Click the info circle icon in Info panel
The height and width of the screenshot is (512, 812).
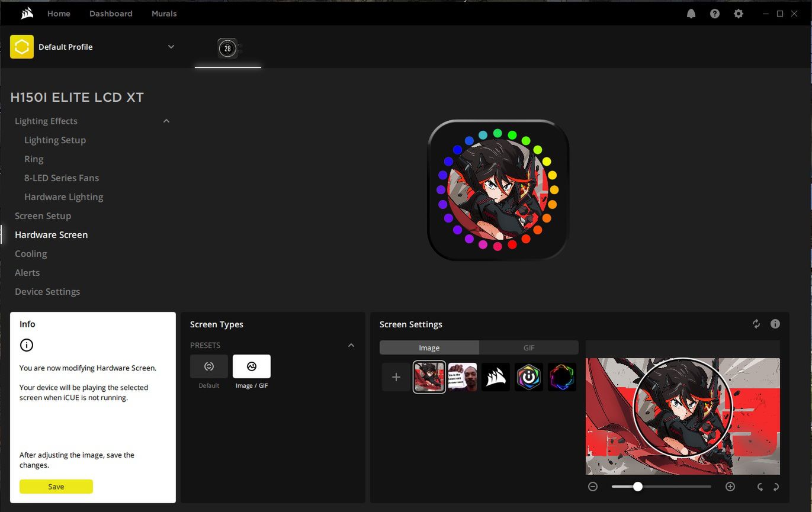27,345
